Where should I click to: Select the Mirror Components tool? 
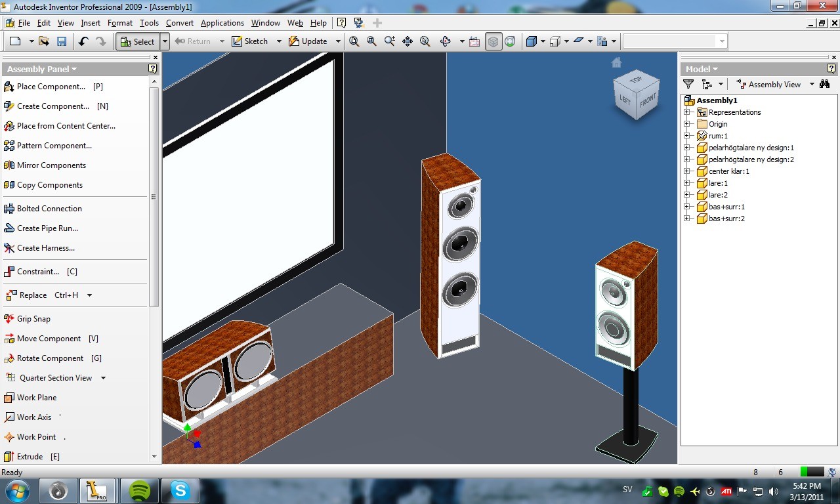(45, 165)
